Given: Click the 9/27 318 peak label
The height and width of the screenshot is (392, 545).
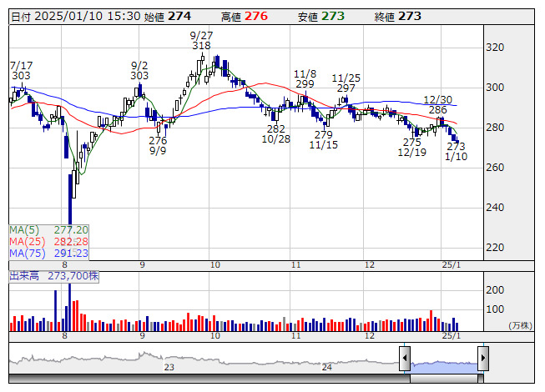Looking at the screenshot, I should (x=201, y=41).
